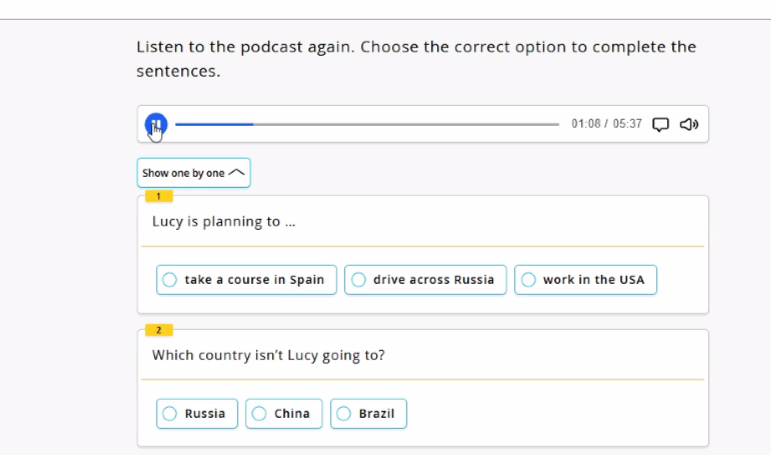Click the 'Which country isn't Lucy going to?' question

pos(268,355)
